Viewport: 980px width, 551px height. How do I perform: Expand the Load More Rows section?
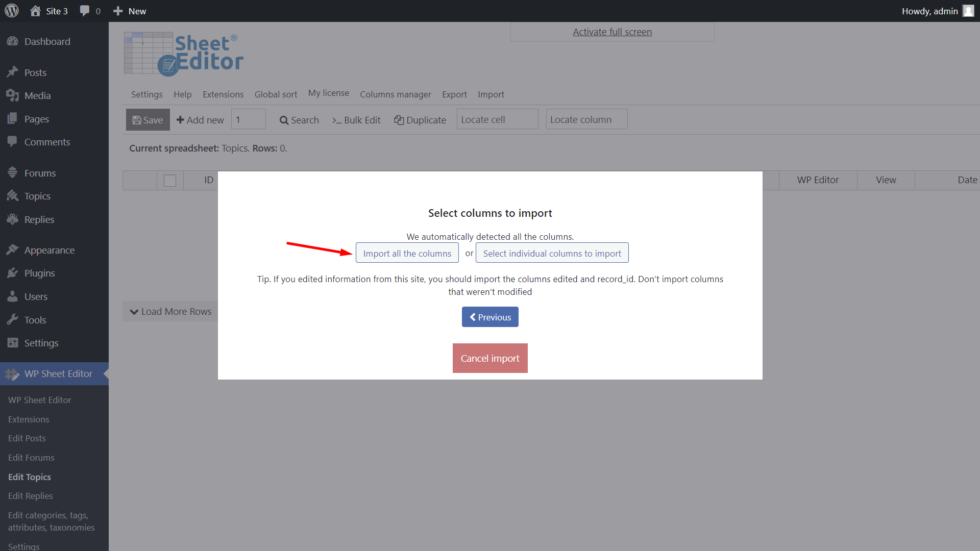click(170, 311)
